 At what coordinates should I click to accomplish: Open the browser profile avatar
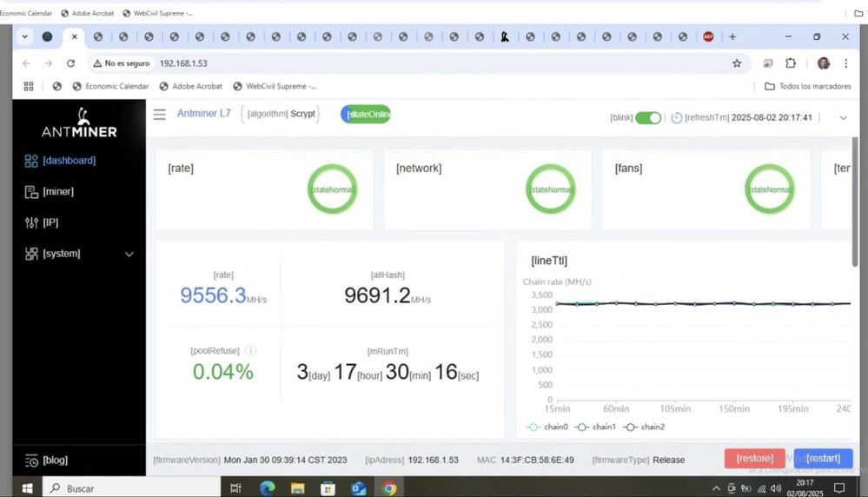tap(823, 63)
